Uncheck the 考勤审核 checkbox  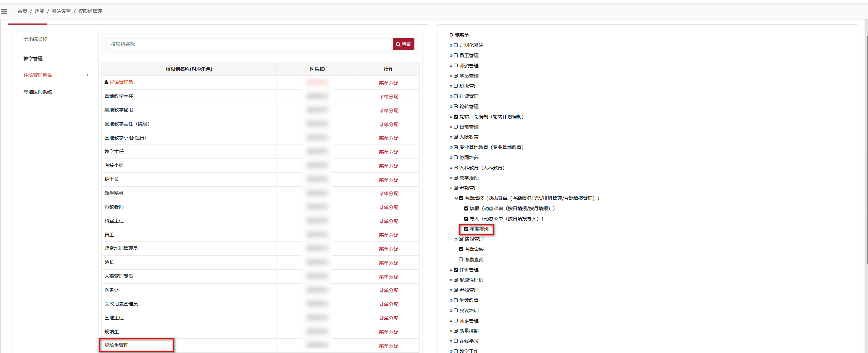click(461, 249)
